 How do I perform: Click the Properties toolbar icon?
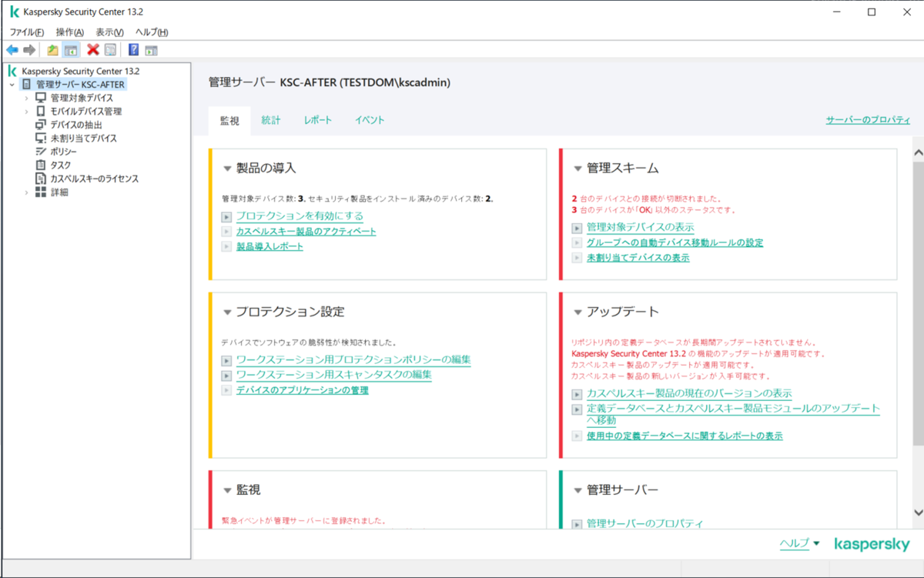(x=110, y=50)
